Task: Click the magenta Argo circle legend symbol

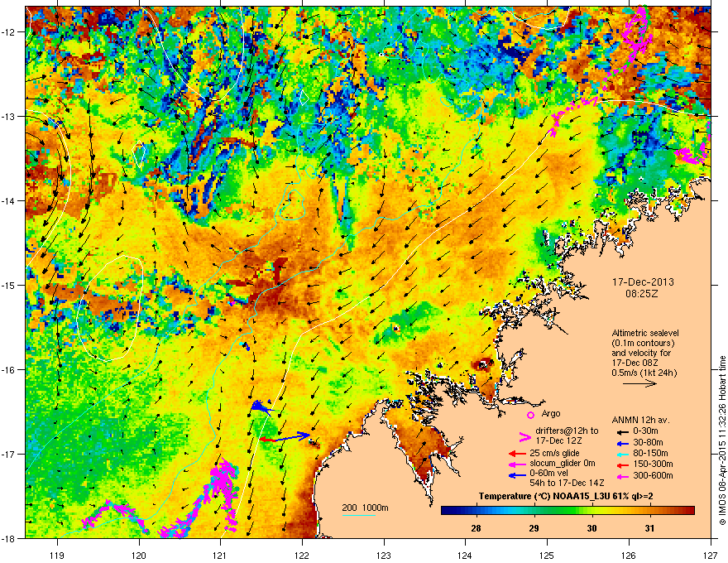Action: pyautogui.click(x=530, y=414)
